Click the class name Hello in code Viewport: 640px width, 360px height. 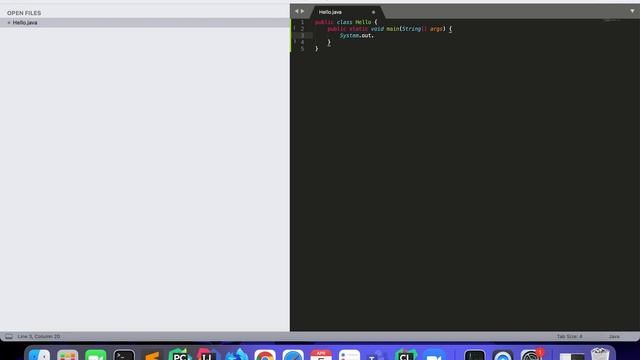tap(363, 22)
